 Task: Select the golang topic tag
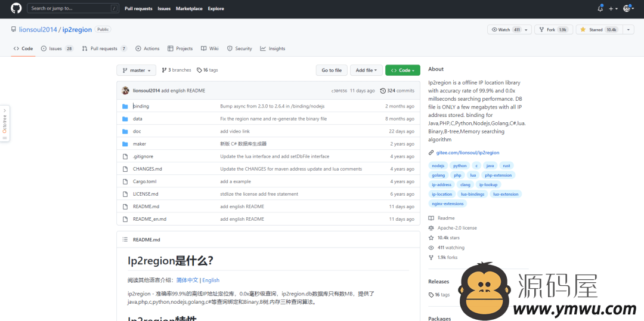tap(438, 175)
